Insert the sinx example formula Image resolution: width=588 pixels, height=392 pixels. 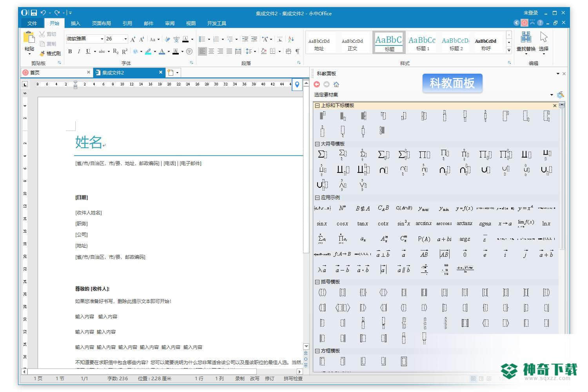322,223
